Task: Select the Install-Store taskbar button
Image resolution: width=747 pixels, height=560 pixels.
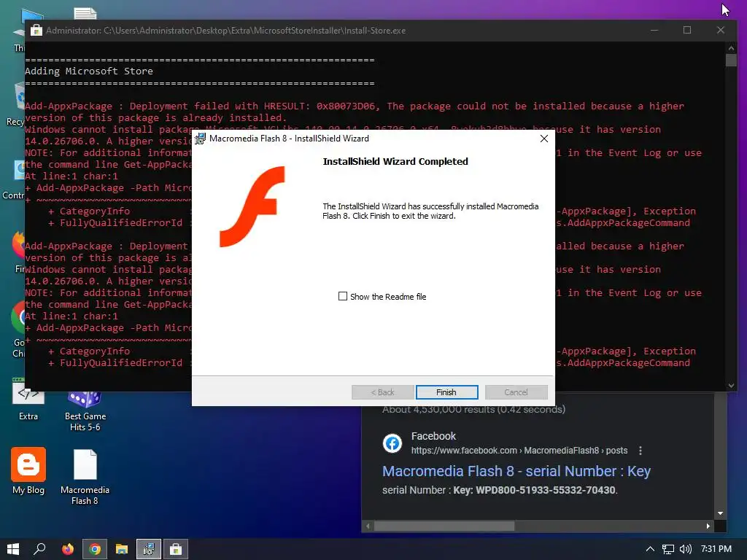Action: [x=176, y=549]
